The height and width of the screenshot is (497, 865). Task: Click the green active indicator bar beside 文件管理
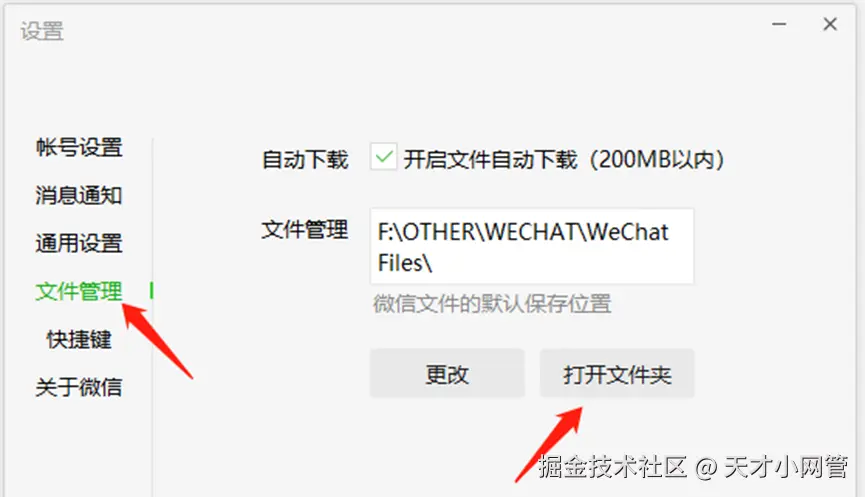point(151,291)
